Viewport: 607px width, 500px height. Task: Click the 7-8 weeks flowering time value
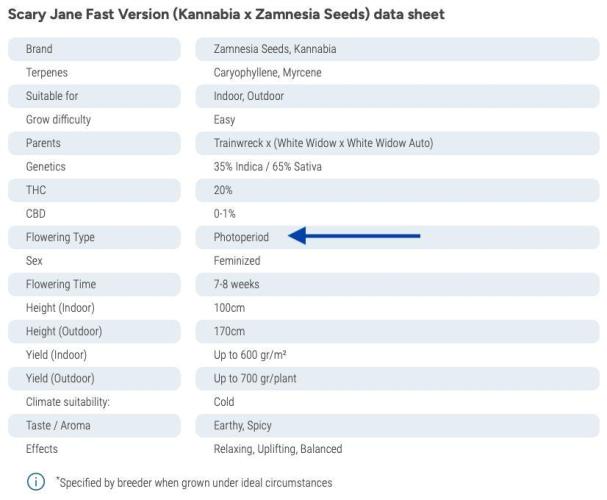(236, 284)
